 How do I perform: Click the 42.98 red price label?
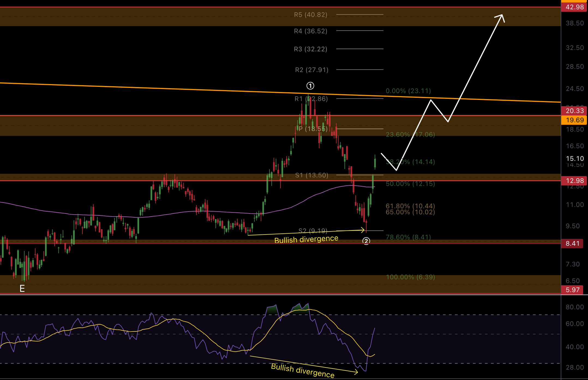pyautogui.click(x=574, y=7)
